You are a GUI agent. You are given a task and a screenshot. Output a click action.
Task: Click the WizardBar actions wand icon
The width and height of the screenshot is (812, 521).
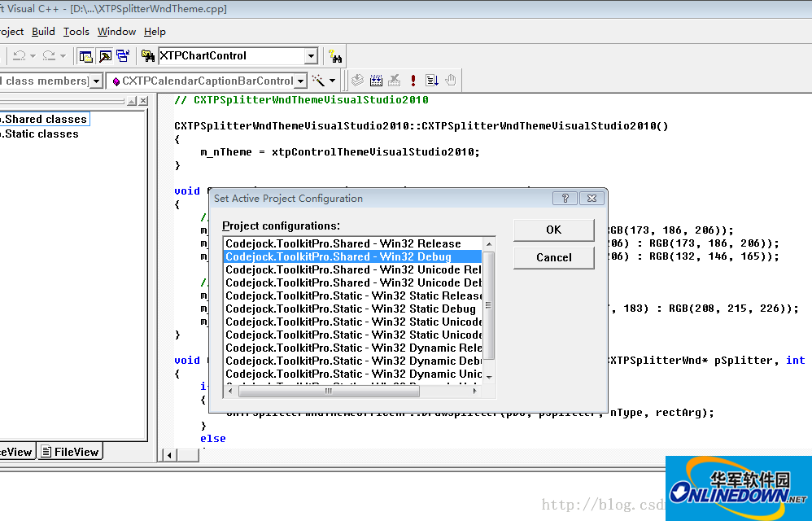click(x=318, y=81)
